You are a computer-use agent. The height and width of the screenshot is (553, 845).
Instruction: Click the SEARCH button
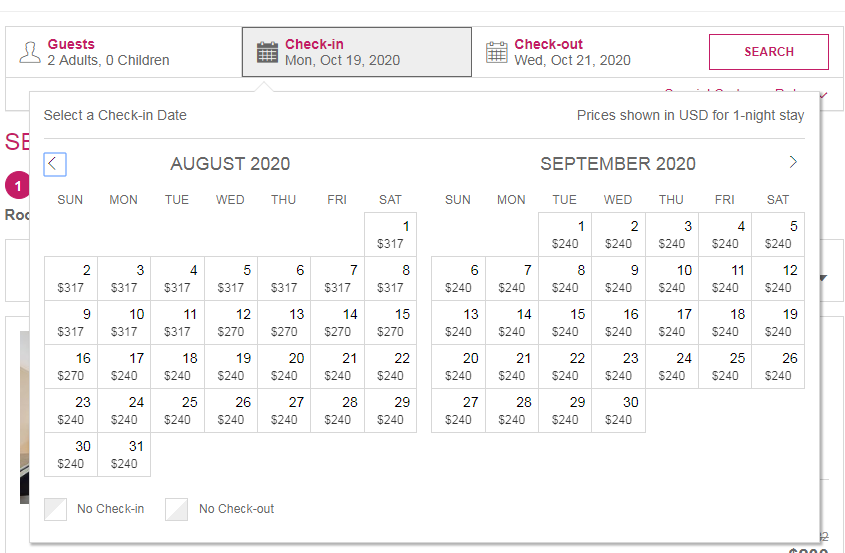[768, 52]
